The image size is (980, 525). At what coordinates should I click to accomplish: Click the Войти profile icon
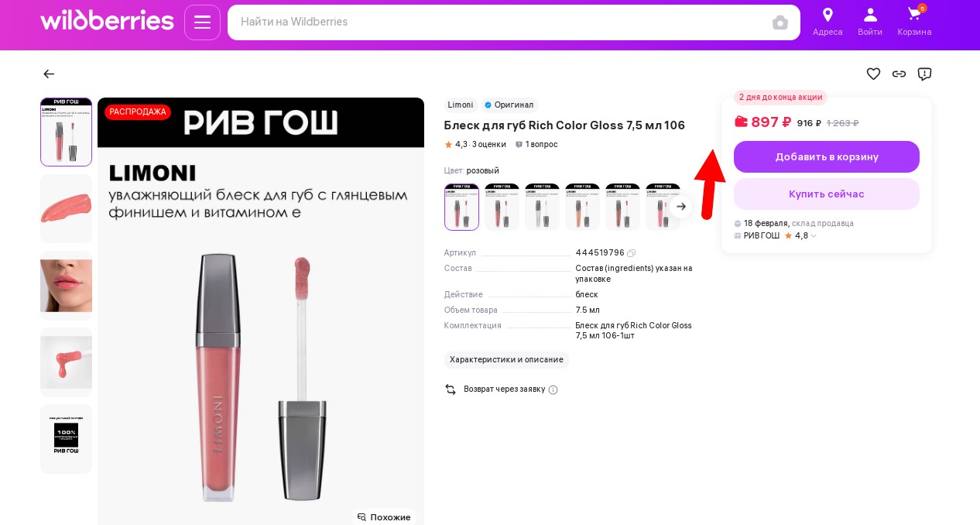click(870, 15)
